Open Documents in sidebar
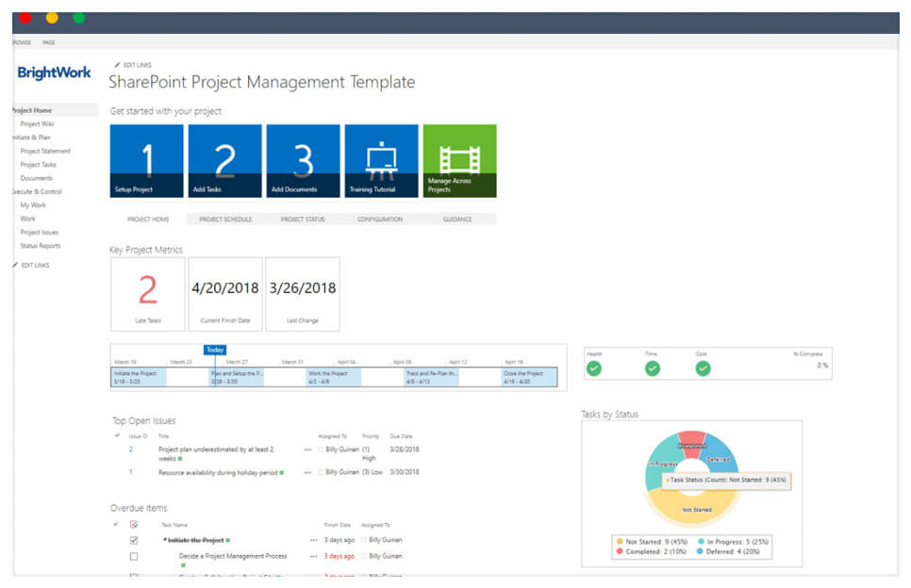This screenshot has height=588, width=911. click(36, 178)
